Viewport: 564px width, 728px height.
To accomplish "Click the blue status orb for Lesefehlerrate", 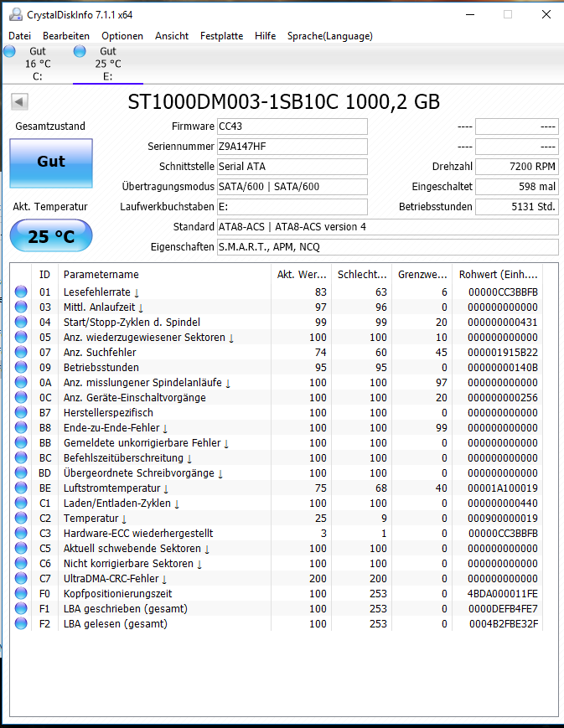I will click(21, 292).
